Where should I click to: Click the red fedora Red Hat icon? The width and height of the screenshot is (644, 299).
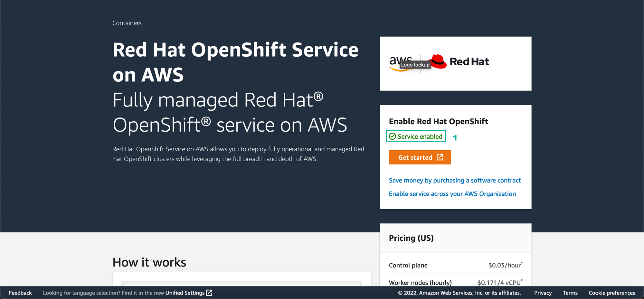coord(439,61)
